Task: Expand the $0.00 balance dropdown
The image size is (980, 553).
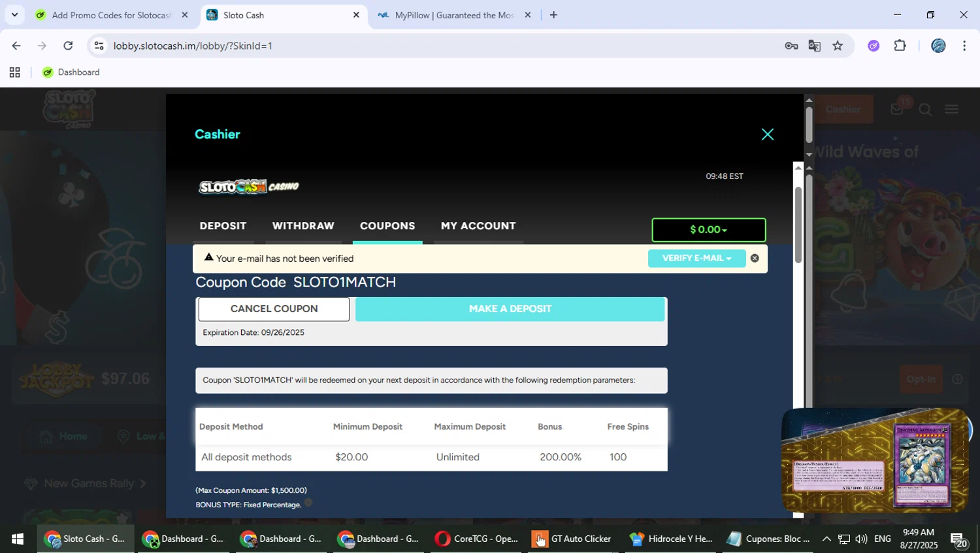Action: tap(709, 230)
